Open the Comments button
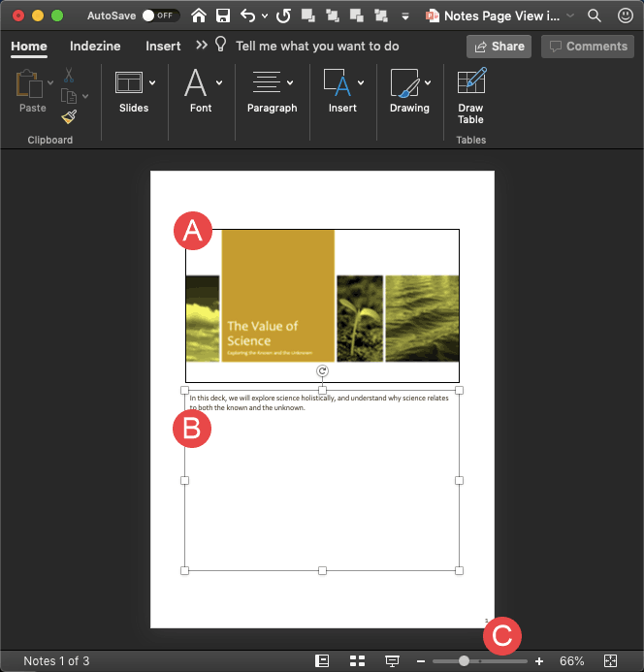 pos(588,47)
